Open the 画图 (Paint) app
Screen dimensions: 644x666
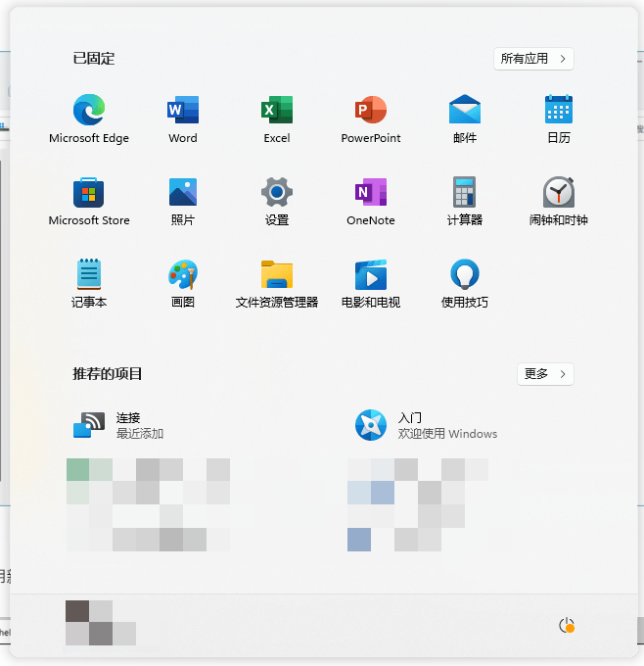[183, 274]
